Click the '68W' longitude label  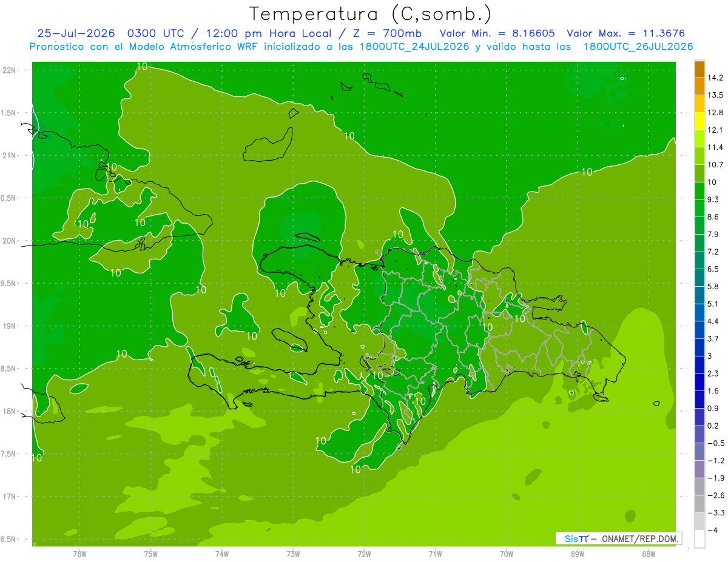tap(649, 554)
